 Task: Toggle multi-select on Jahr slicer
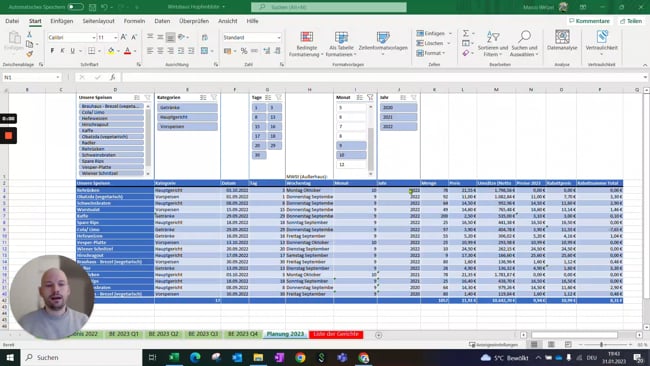coord(403,97)
